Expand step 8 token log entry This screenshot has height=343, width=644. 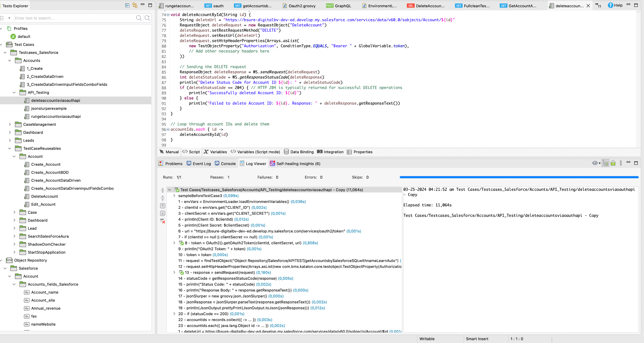pyautogui.click(x=174, y=243)
